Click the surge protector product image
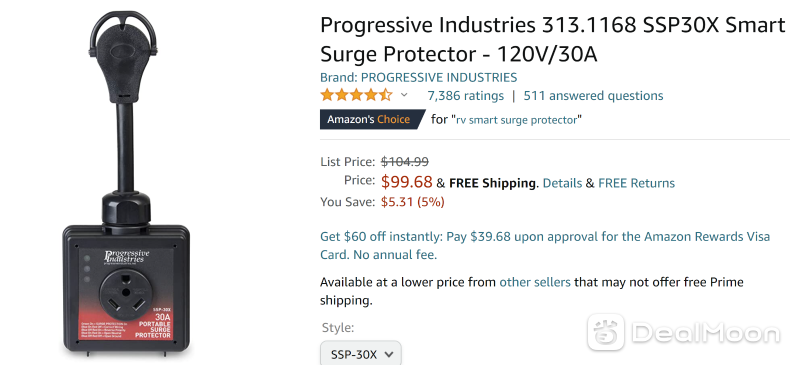 tap(126, 183)
